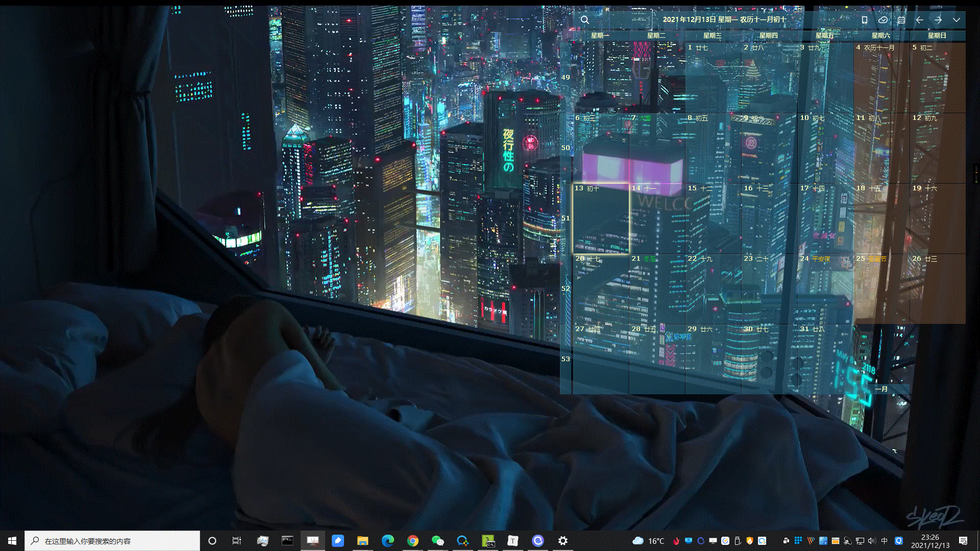The height and width of the screenshot is (551, 980).
Task: Launch Google Chrome from the taskbar
Action: point(412,541)
